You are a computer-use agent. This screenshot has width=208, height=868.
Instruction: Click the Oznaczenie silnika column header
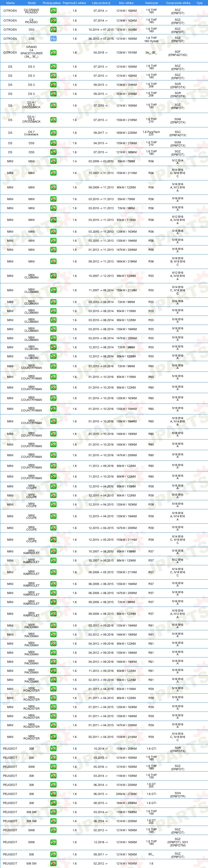(178, 3)
